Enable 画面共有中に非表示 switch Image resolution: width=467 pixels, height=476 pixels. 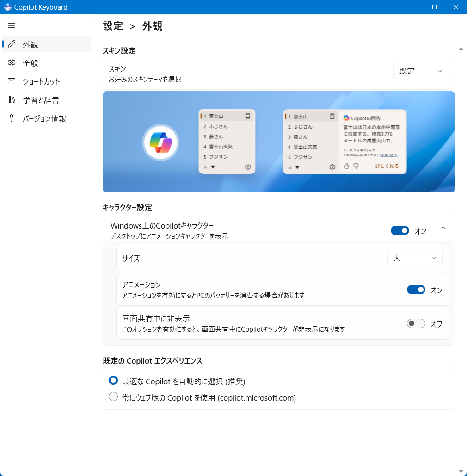point(416,323)
